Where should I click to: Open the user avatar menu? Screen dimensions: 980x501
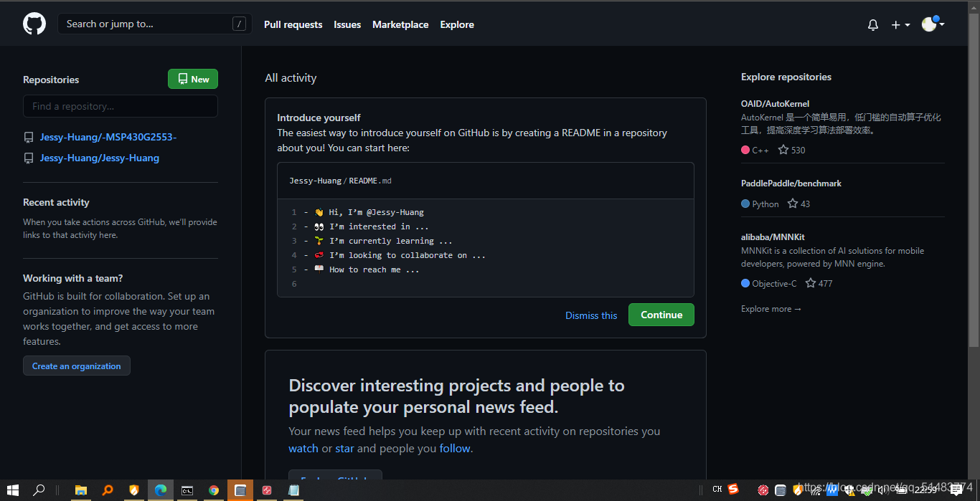[933, 24]
